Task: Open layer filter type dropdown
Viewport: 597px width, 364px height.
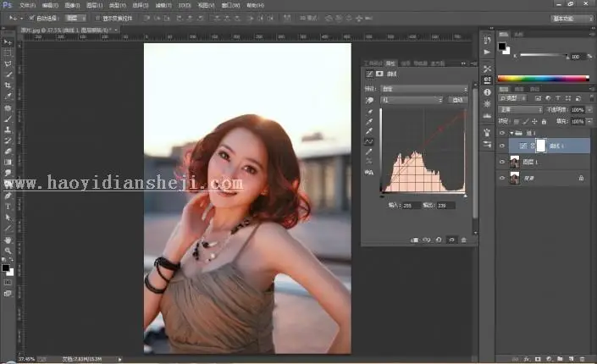Action: pyautogui.click(x=512, y=98)
